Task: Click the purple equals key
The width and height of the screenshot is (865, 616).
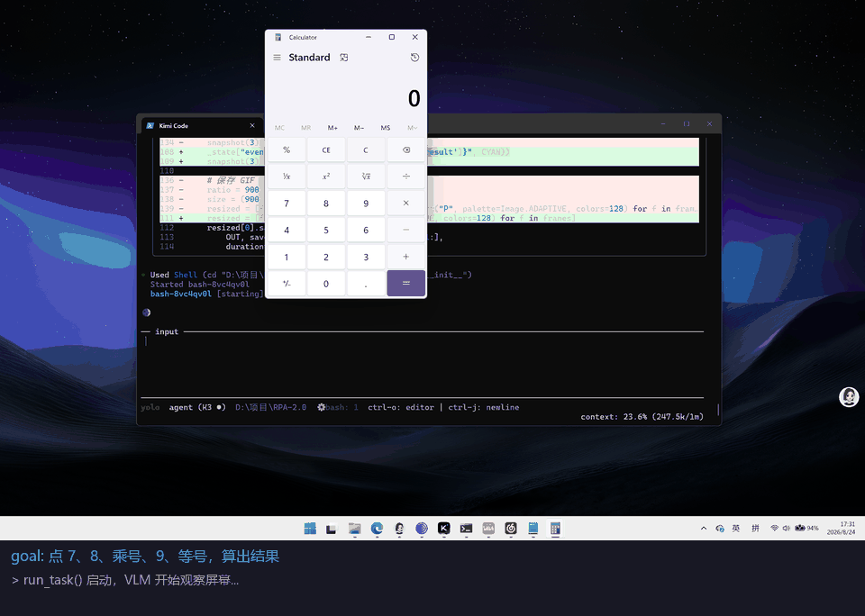Action: pyautogui.click(x=406, y=284)
